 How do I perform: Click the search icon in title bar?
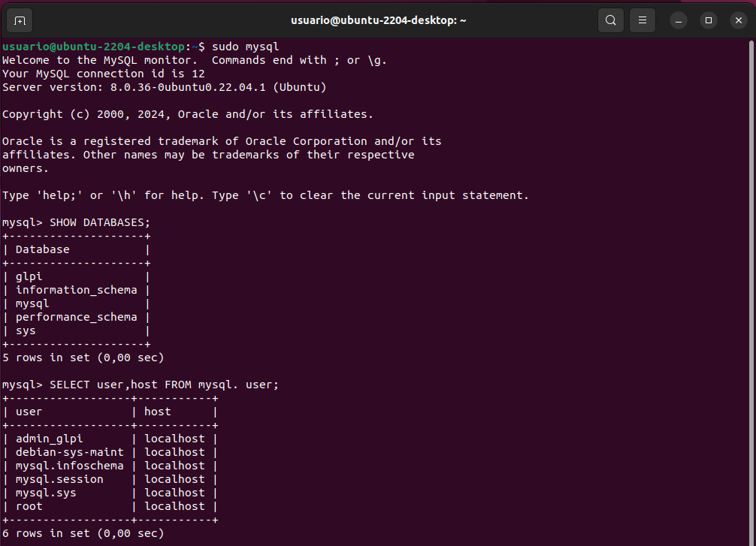611,20
